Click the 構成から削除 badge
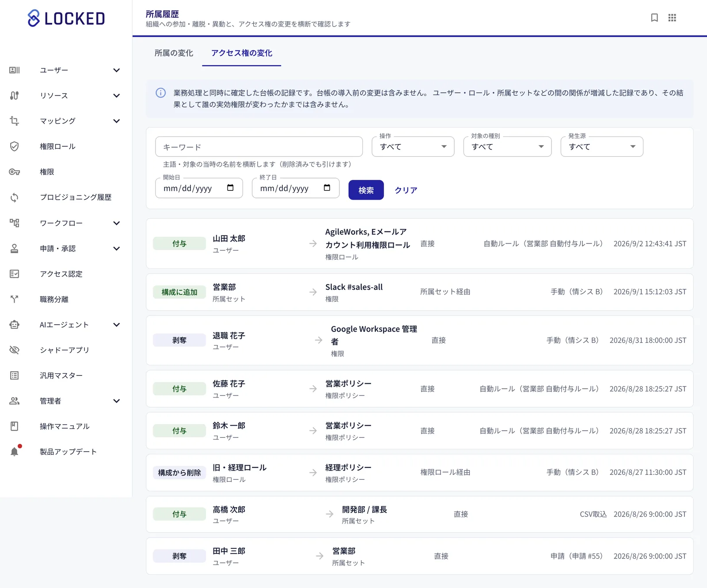This screenshot has height=588, width=707. click(x=179, y=473)
